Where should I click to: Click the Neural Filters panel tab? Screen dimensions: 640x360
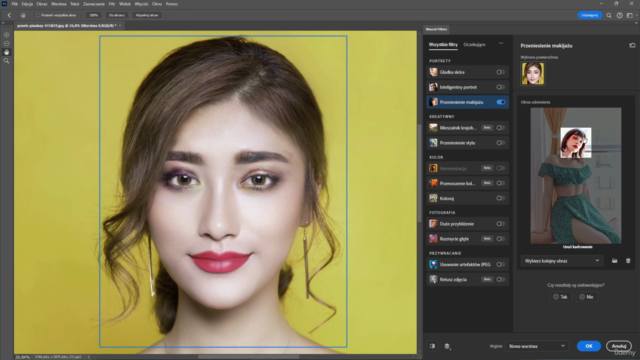[x=436, y=29]
